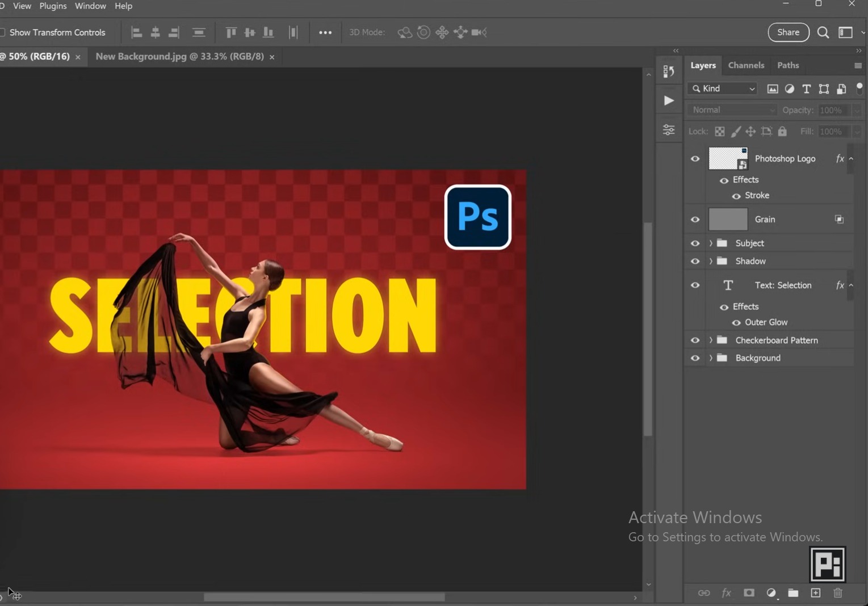The image size is (868, 606).
Task: Hide the Outer Glow effect
Action: click(736, 323)
